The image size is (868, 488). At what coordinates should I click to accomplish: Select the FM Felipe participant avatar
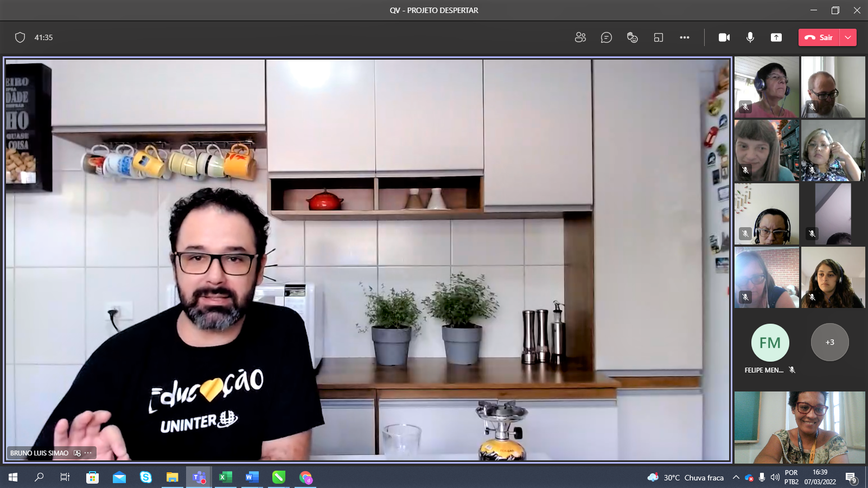pyautogui.click(x=770, y=343)
